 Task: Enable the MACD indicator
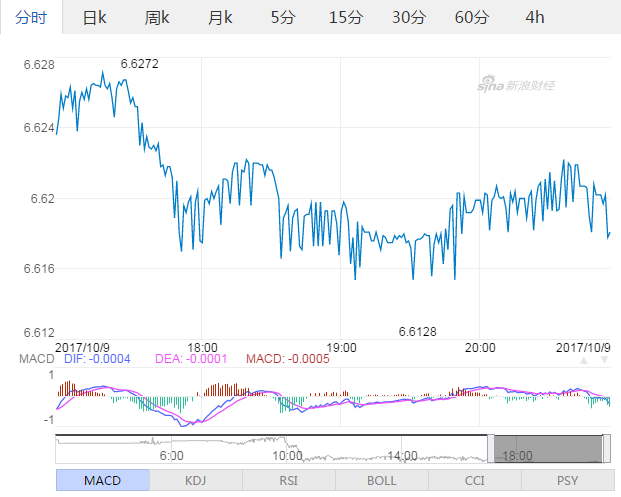tap(102, 480)
